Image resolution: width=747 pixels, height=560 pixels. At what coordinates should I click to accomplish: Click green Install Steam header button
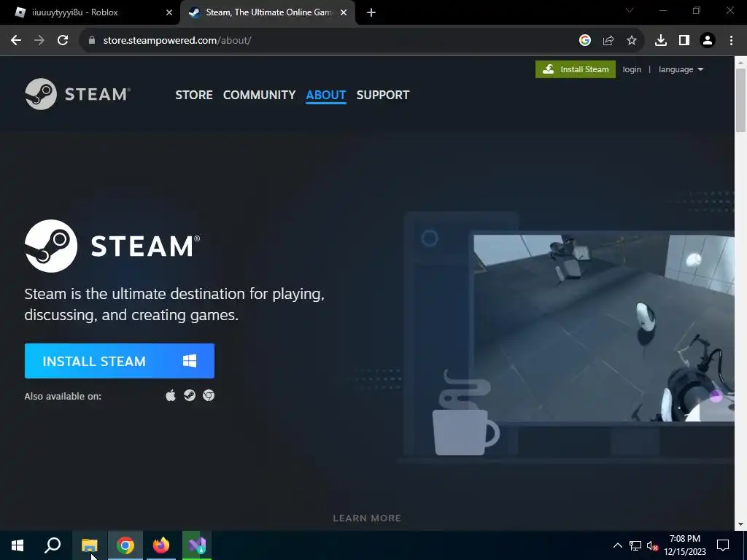tap(576, 69)
